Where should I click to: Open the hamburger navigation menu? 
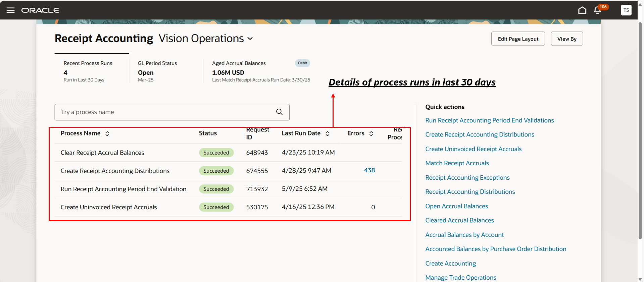(11, 10)
